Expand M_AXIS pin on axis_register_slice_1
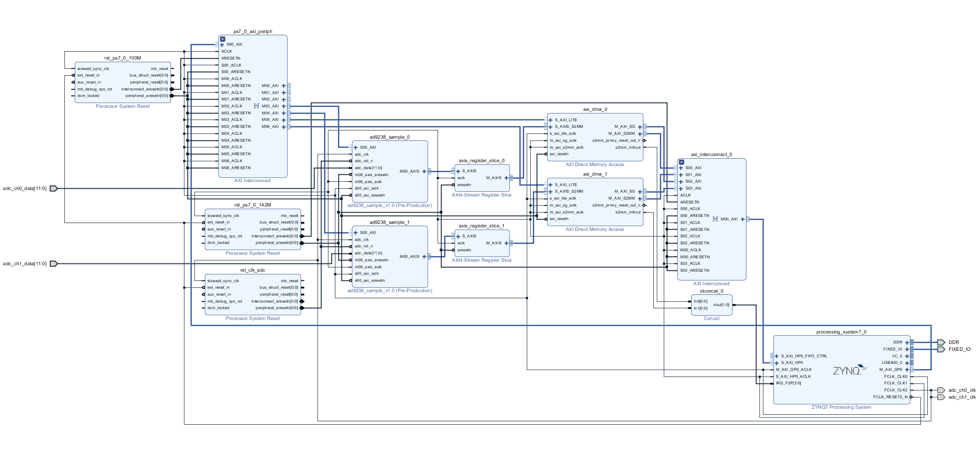Screen dimensions: 980x450 506,243
